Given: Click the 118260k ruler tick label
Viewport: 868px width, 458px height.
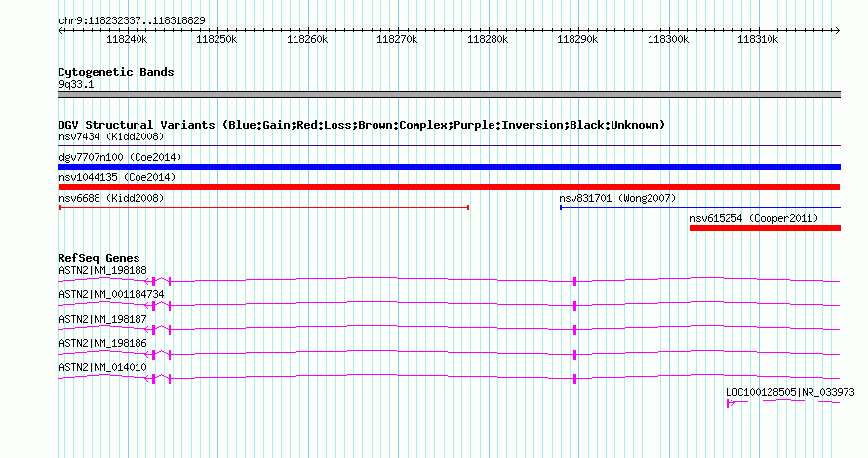Looking at the screenshot, I should pos(307,39).
